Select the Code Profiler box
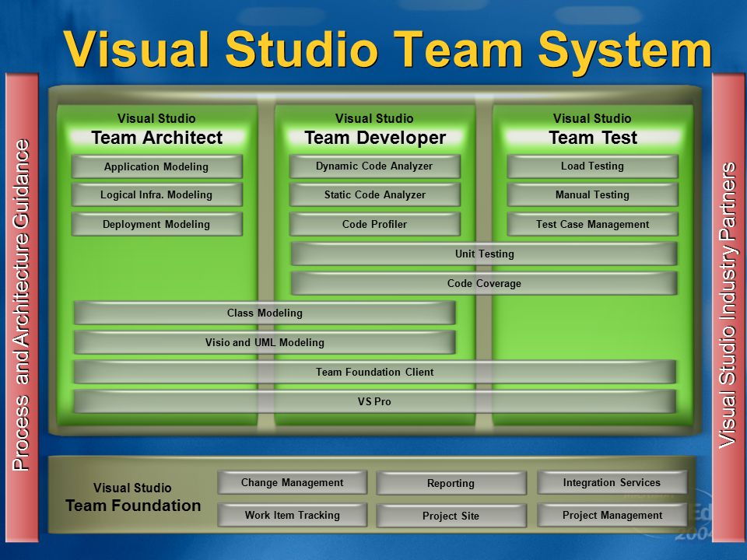 (374, 224)
